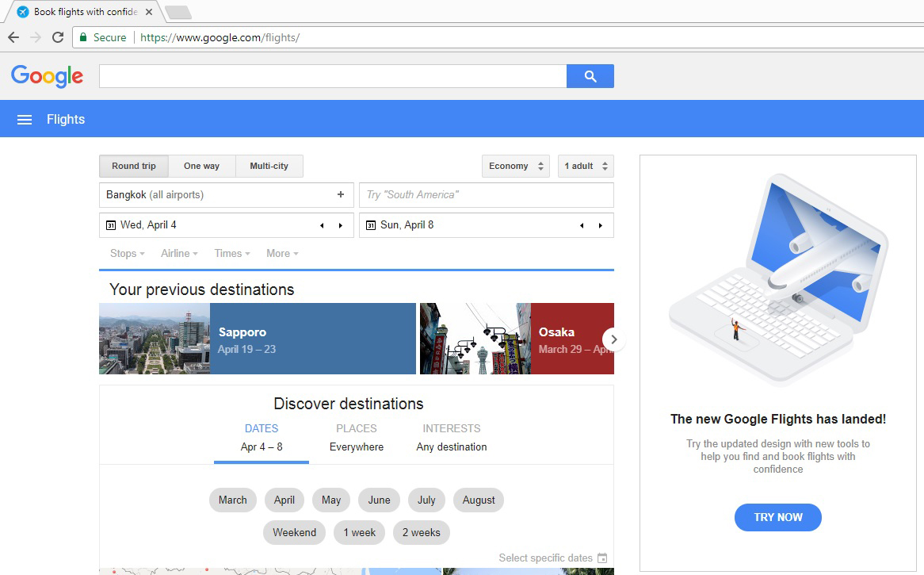Move departure date forward one day

(x=341, y=225)
